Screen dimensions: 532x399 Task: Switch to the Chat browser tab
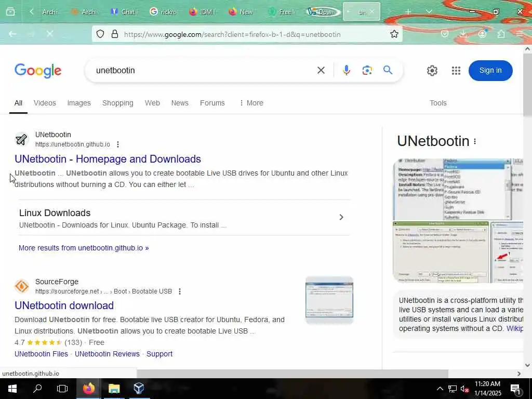pyautogui.click(x=124, y=12)
